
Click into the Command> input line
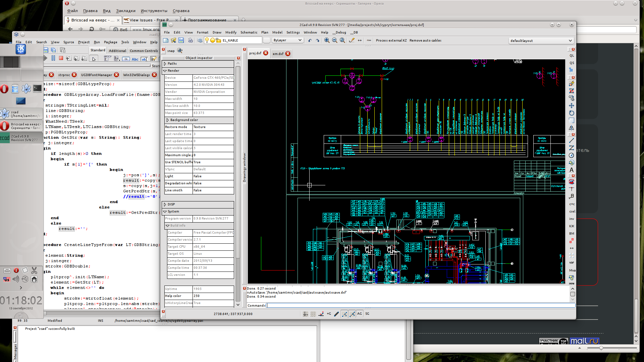click(x=421, y=305)
